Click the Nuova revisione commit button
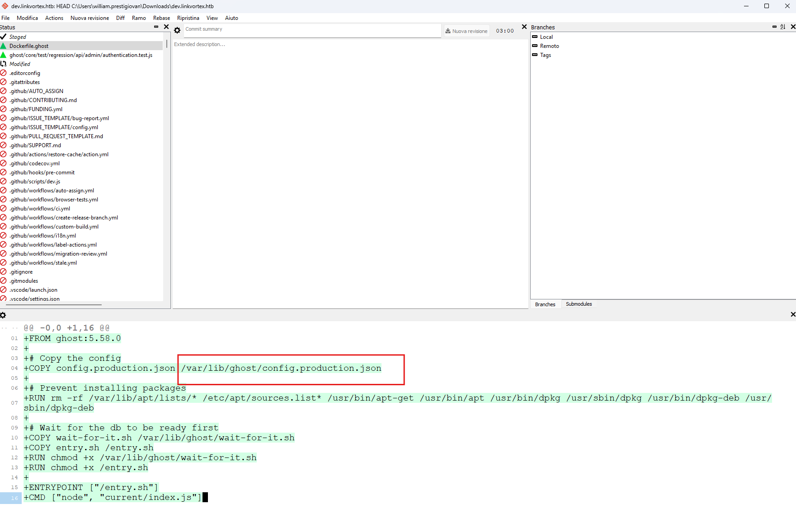Image resolution: width=796 pixels, height=532 pixels. click(466, 31)
